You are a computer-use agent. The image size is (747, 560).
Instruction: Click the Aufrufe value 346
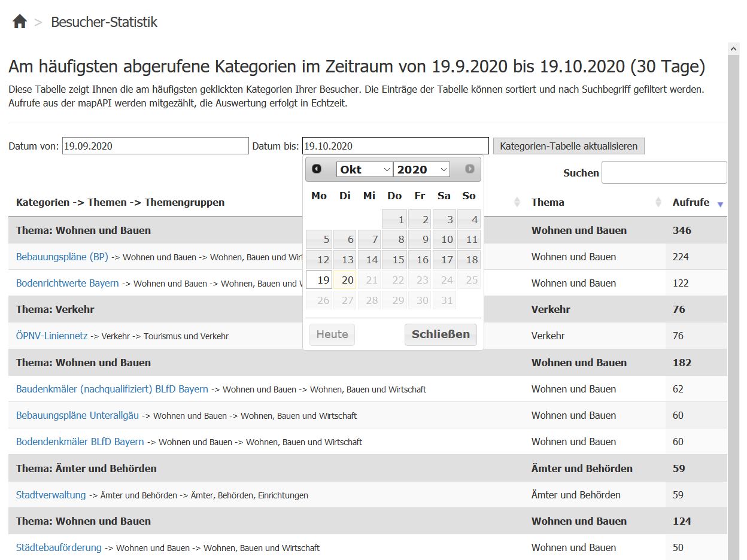[682, 230]
